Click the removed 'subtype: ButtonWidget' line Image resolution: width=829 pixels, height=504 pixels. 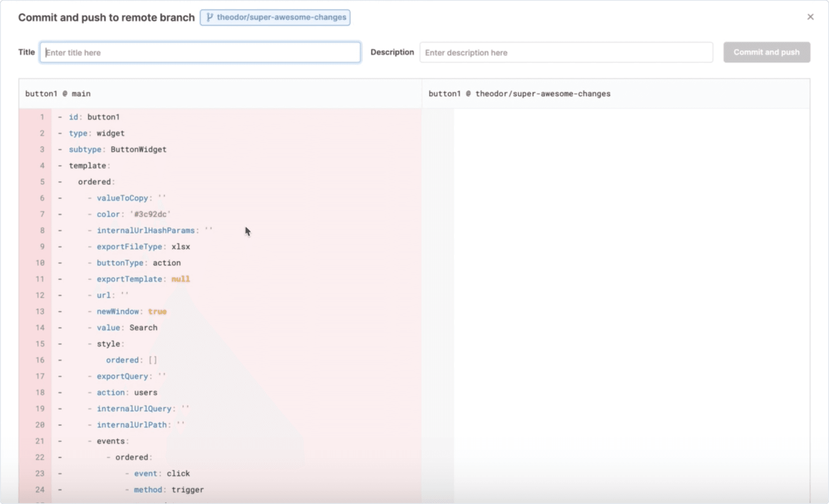[117, 149]
